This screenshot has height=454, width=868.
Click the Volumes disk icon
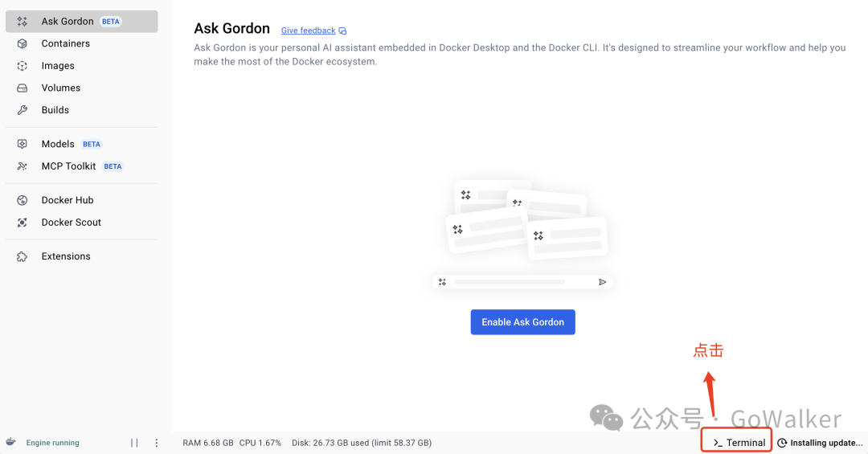pyautogui.click(x=23, y=88)
